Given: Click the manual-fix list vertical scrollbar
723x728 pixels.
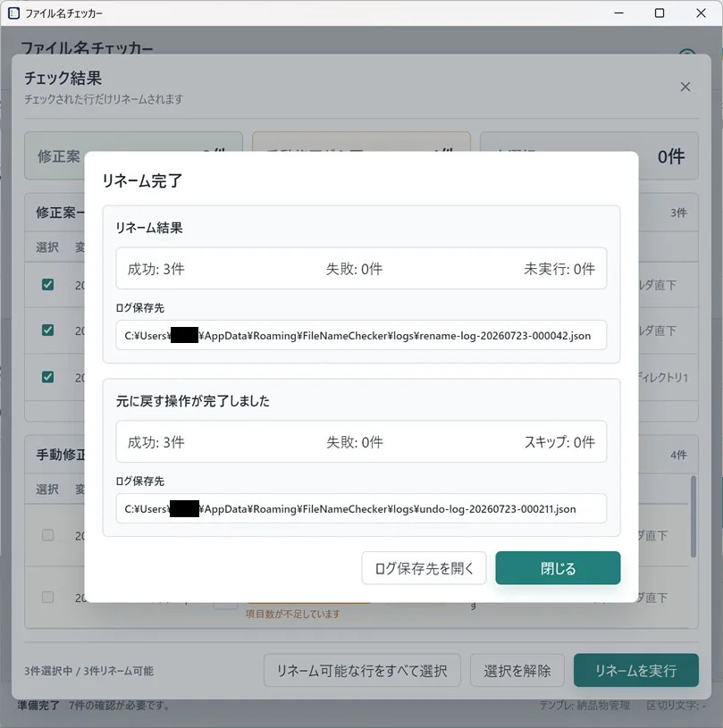Looking at the screenshot, I should pos(693,516).
